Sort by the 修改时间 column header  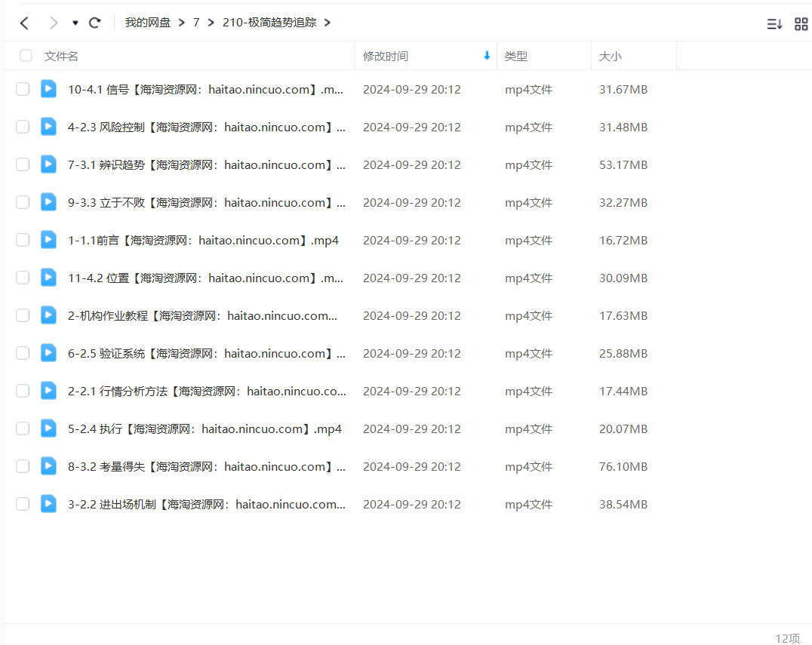[386, 56]
